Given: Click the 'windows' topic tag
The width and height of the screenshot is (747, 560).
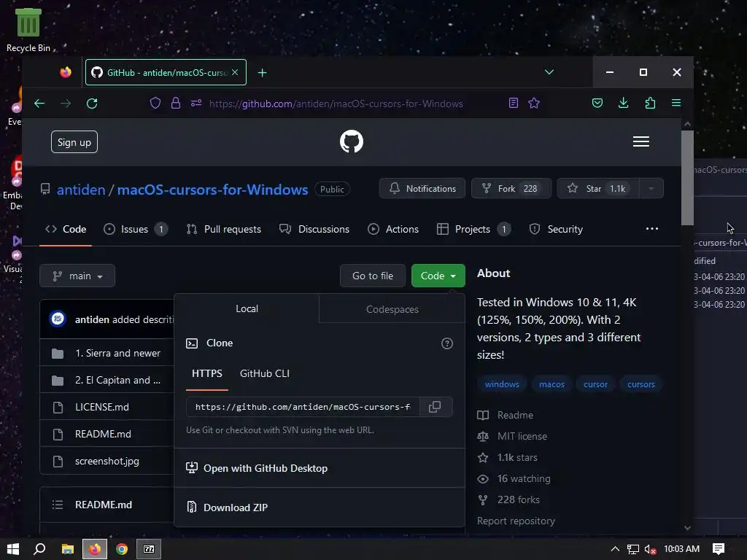Looking at the screenshot, I should pyautogui.click(x=502, y=384).
